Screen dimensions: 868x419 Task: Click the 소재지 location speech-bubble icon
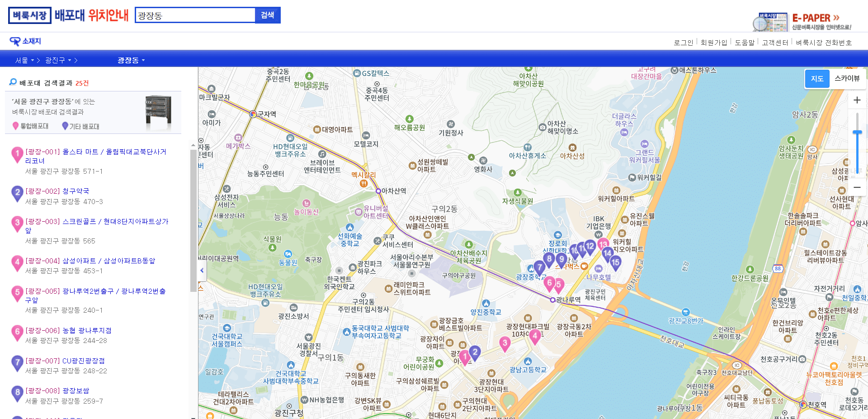[x=15, y=41]
